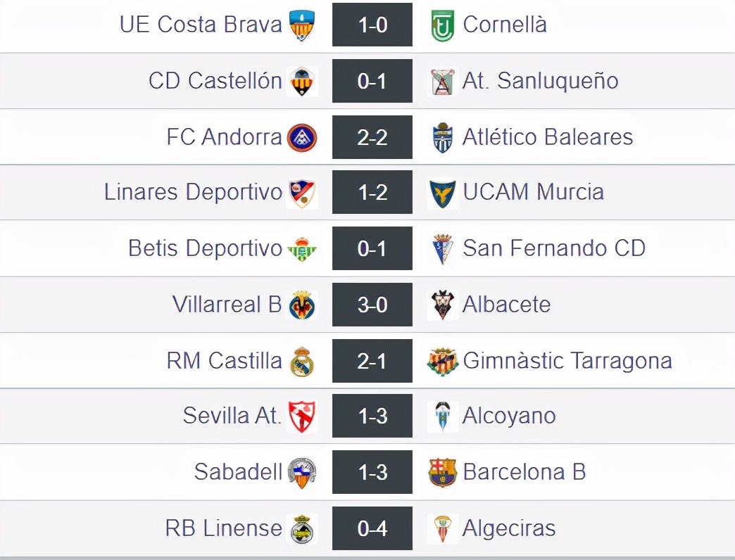Click the Cornellà club crest

(443, 25)
